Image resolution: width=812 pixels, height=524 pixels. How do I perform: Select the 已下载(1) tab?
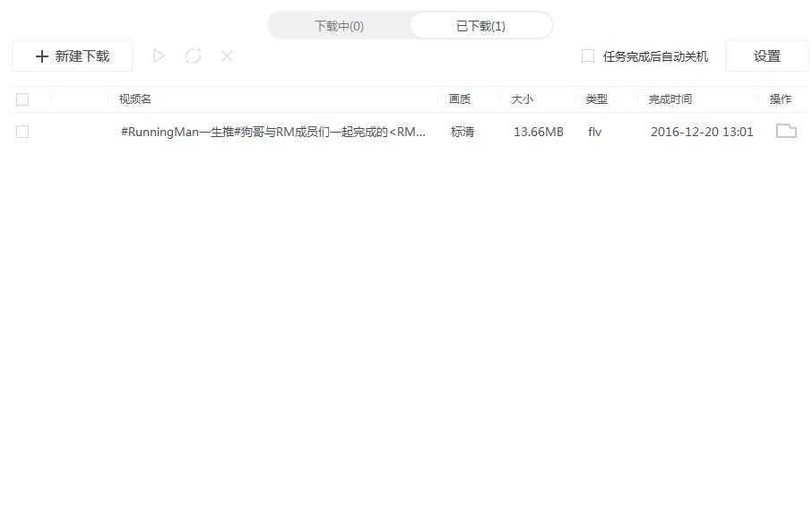(480, 26)
